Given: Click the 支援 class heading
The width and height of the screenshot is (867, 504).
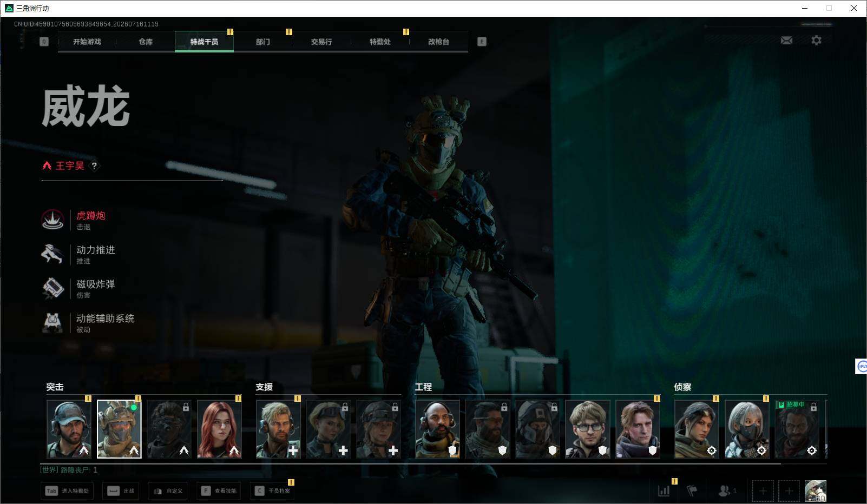Looking at the screenshot, I should tap(264, 387).
